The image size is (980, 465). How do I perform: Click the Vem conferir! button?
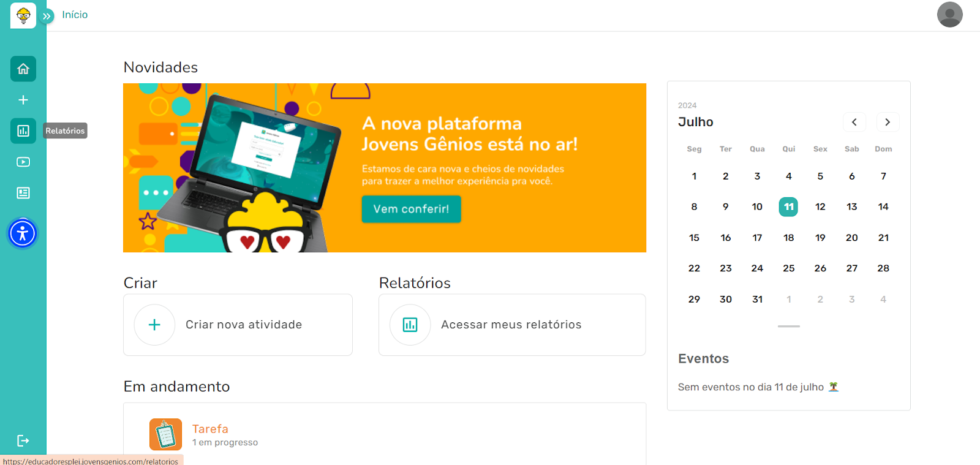pyautogui.click(x=411, y=209)
